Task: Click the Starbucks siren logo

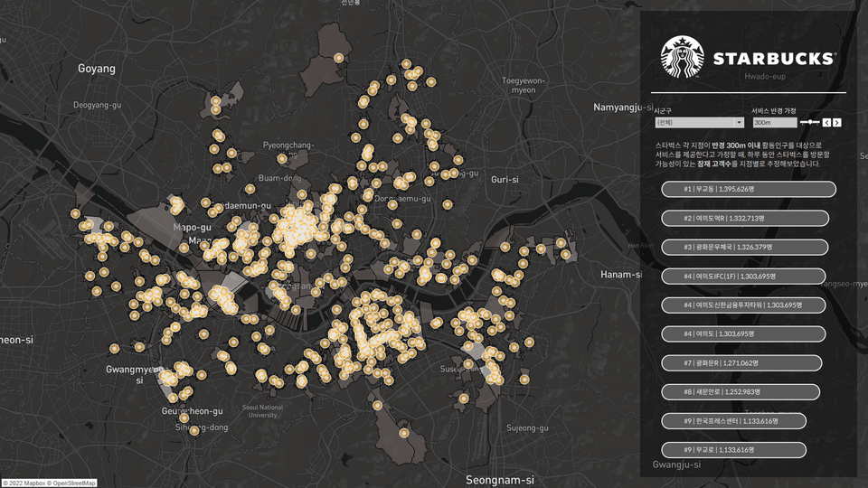Action: tap(683, 57)
